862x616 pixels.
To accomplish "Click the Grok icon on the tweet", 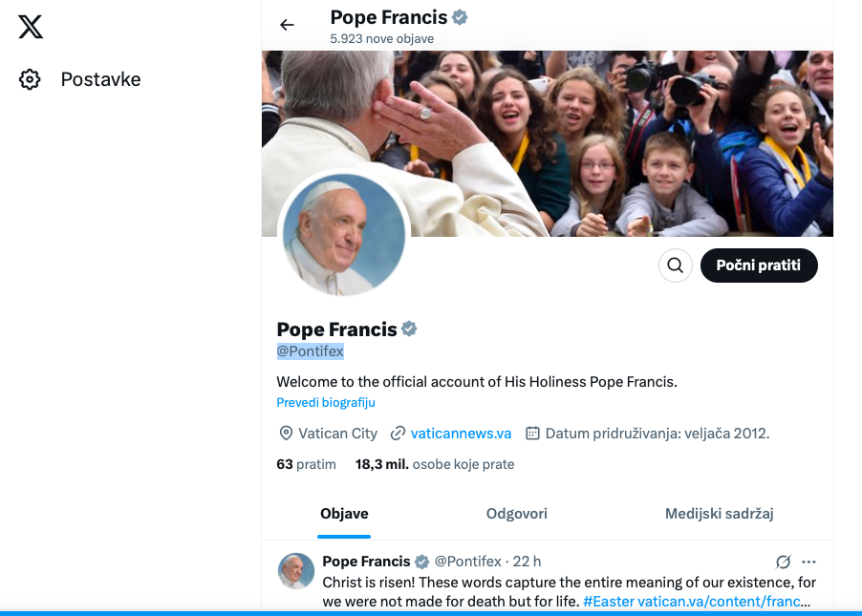I will [x=783, y=562].
